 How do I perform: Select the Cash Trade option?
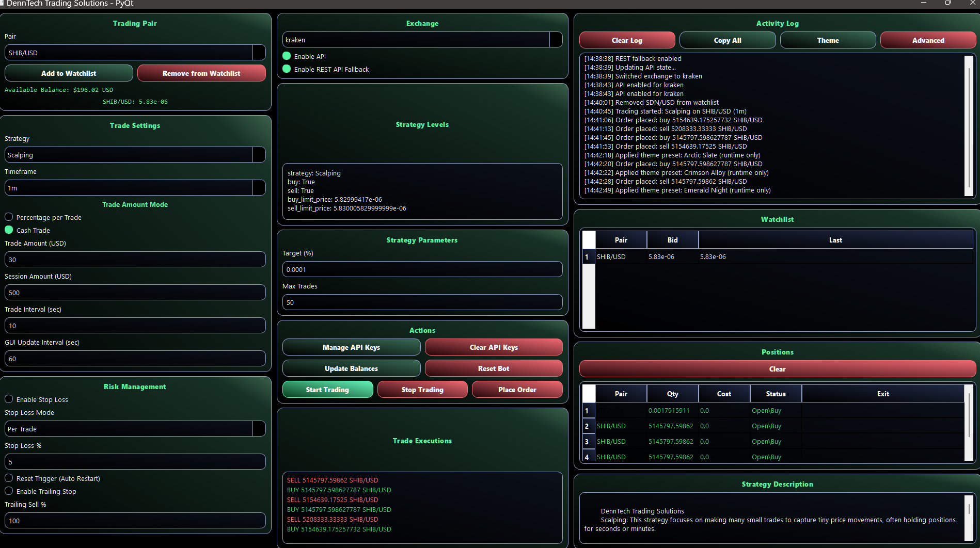8,230
